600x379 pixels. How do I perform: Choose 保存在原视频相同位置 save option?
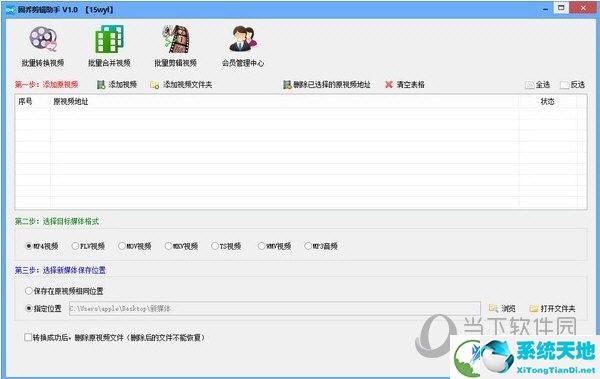point(64,291)
